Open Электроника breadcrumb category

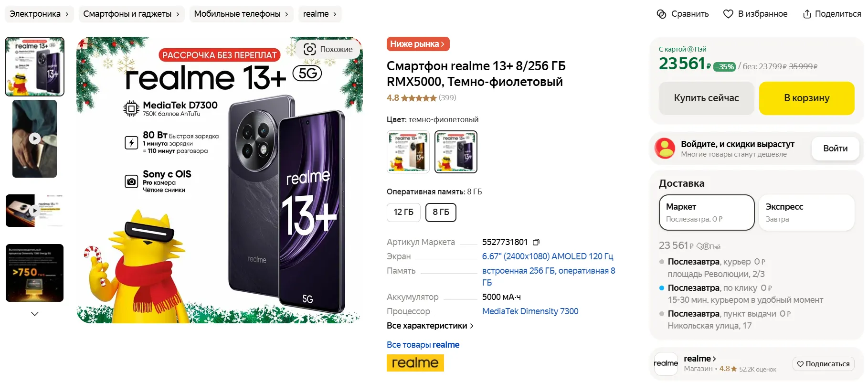[39, 14]
